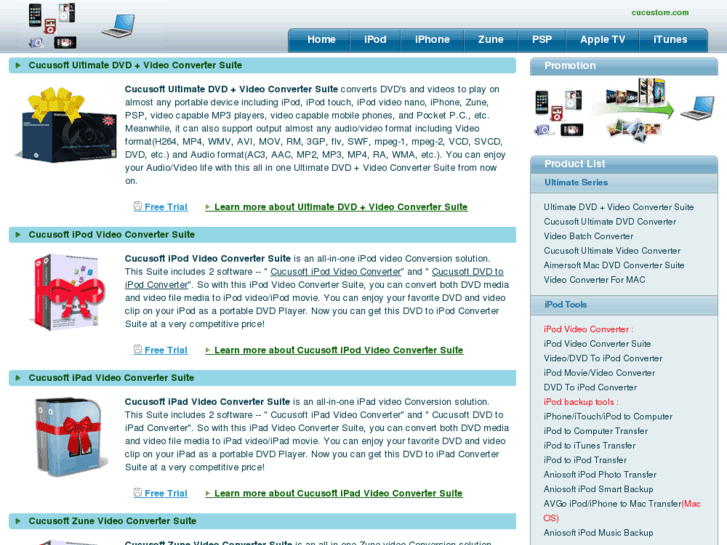Image resolution: width=727 pixels, height=545 pixels.
Task: Click the cucustore.com link
Action: pyautogui.click(x=660, y=13)
